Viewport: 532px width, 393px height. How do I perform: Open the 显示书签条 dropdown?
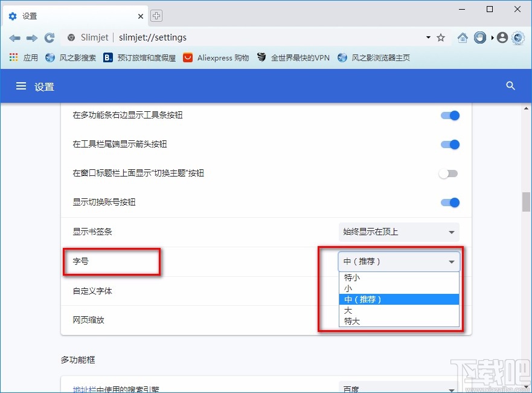pyautogui.click(x=399, y=232)
